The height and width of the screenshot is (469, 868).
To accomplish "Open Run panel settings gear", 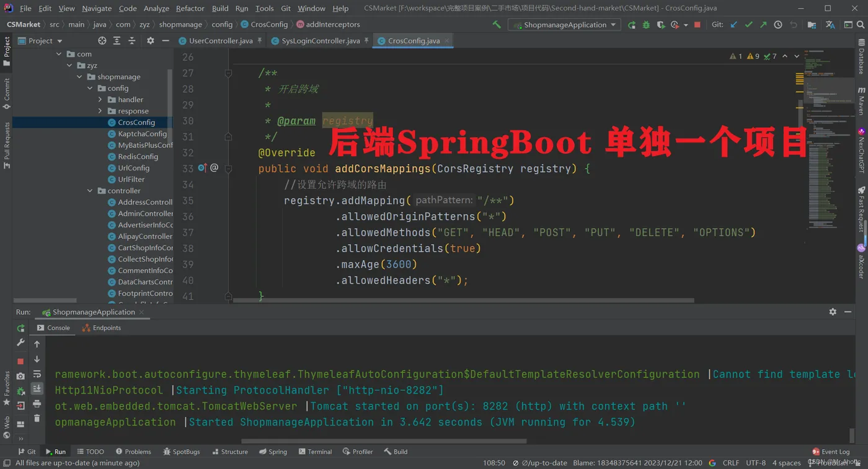I will [x=833, y=312].
